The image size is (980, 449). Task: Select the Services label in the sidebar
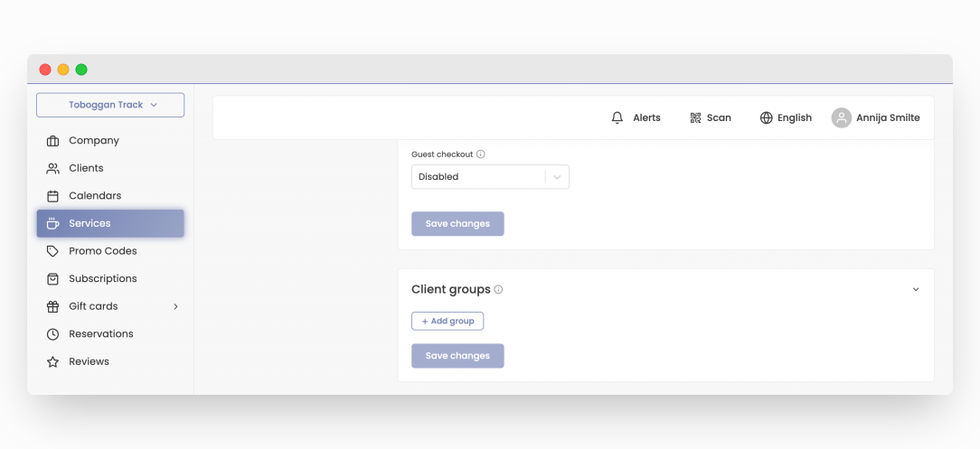coord(90,223)
